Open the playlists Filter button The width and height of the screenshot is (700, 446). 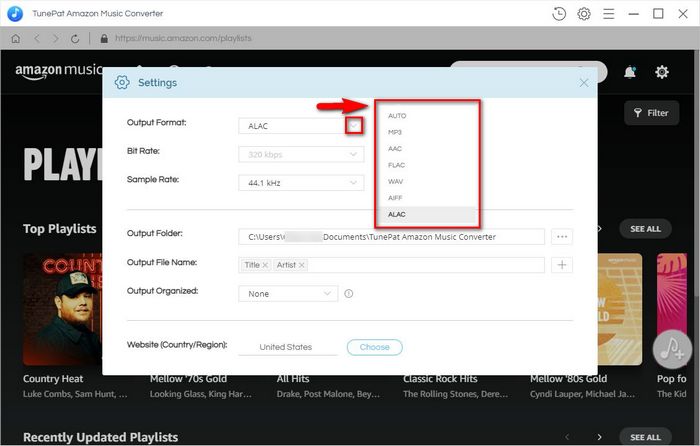651,113
